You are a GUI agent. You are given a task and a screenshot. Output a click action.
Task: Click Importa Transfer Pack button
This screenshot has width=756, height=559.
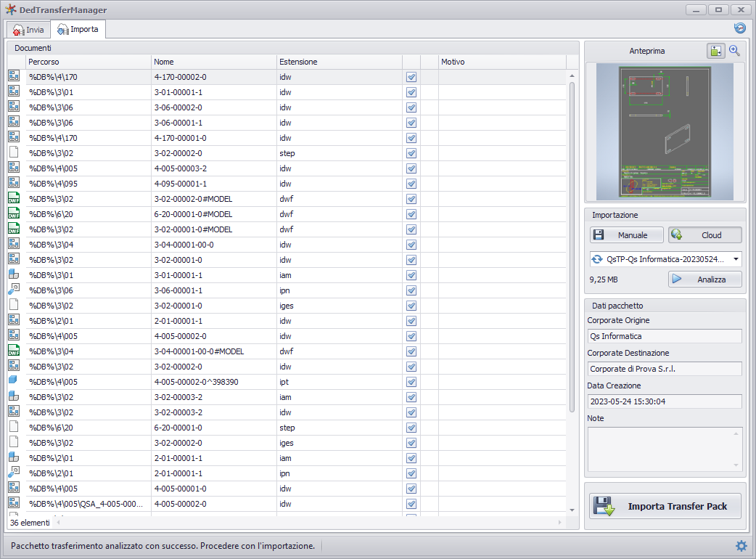(x=665, y=506)
